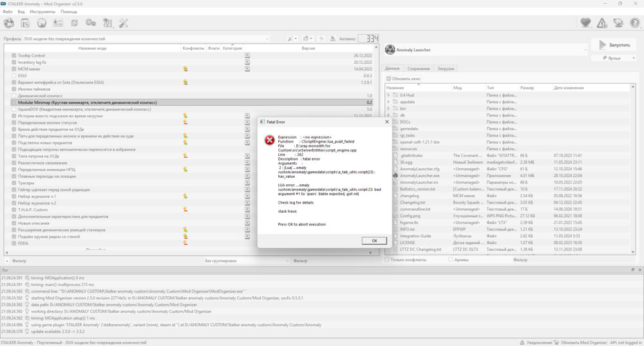Undock the Лог panel float icon
The width and height of the screenshot is (644, 346).
pos(633,270)
